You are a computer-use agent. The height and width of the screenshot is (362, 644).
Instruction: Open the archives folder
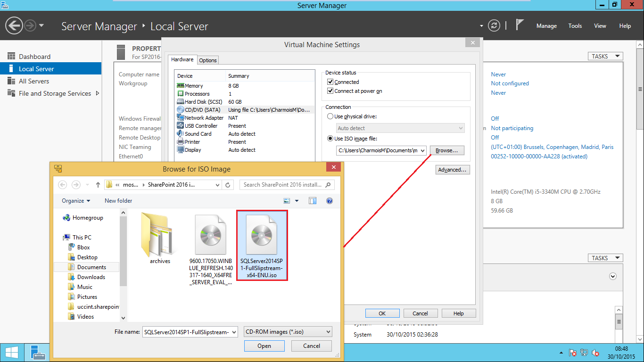(160, 239)
